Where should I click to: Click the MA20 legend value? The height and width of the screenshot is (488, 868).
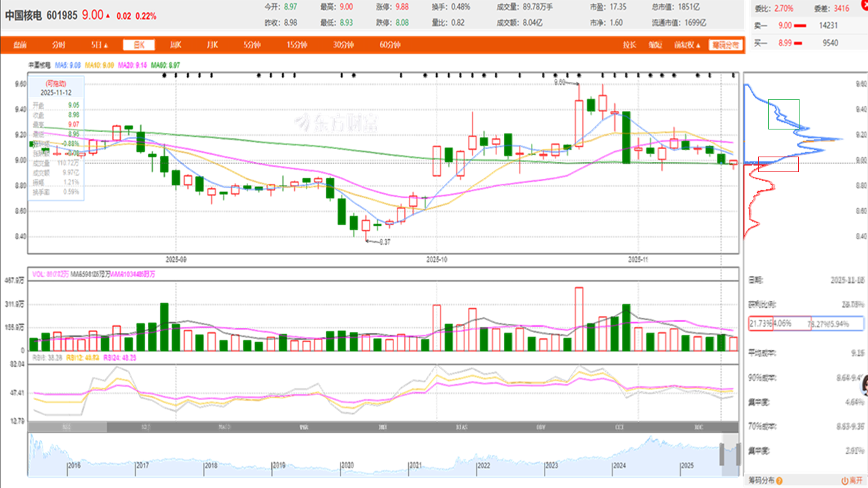click(x=132, y=65)
